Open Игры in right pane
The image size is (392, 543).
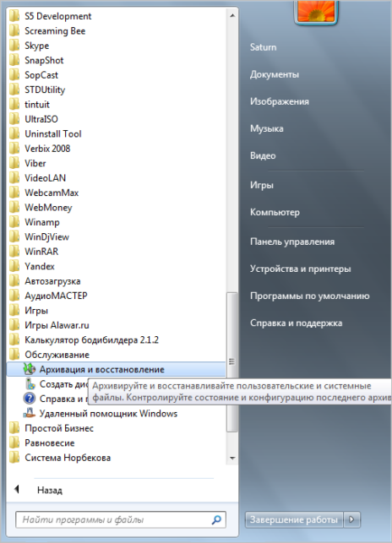click(x=262, y=185)
